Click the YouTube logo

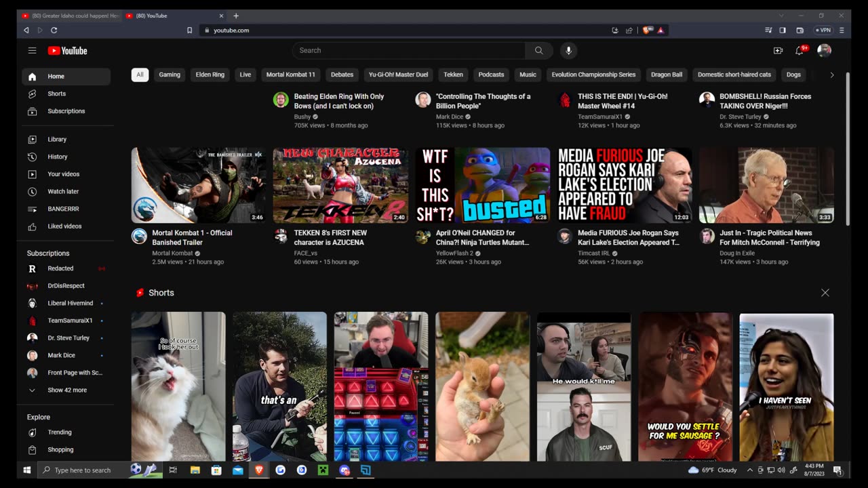[x=67, y=50]
